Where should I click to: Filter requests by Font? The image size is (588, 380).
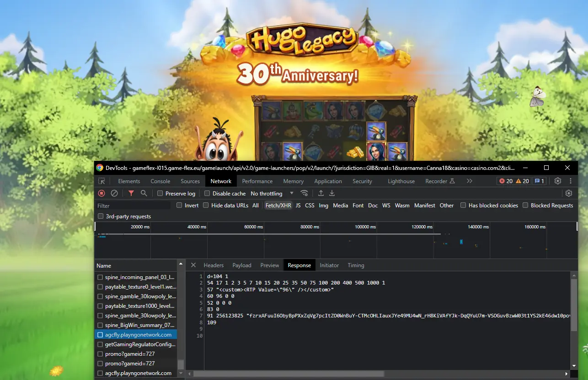(358, 206)
